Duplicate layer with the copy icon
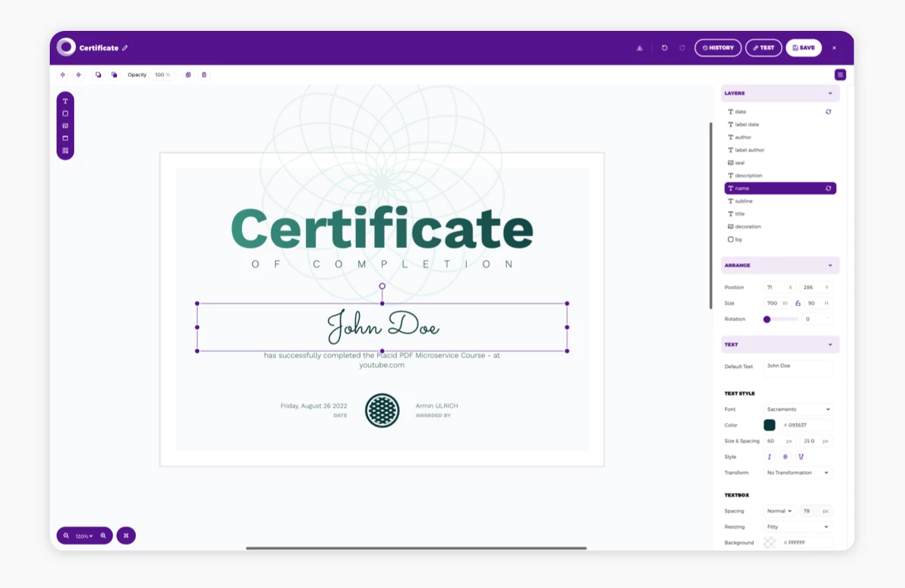 (x=188, y=75)
